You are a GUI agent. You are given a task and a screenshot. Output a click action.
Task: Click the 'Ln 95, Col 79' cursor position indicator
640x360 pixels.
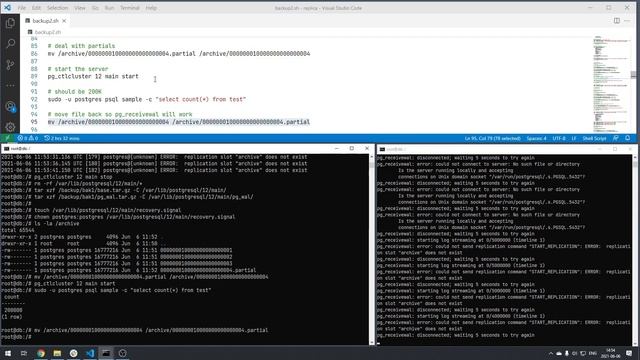tap(493, 138)
